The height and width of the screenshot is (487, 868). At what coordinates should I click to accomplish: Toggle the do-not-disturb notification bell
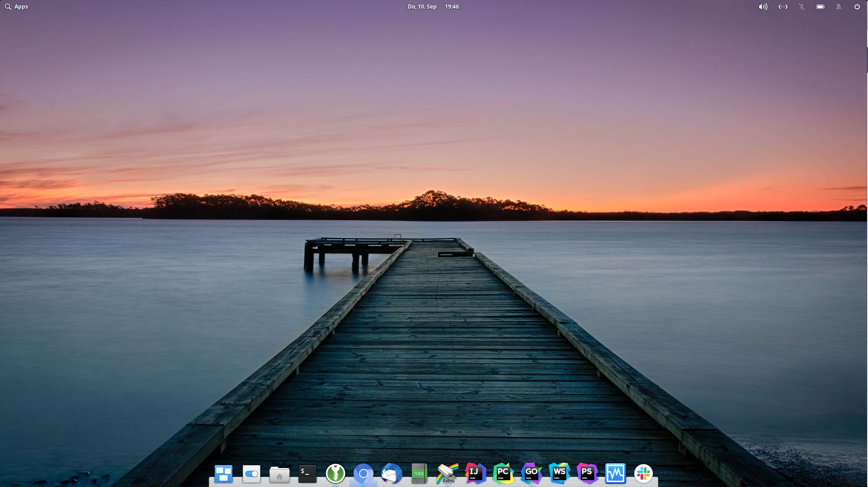(x=839, y=7)
